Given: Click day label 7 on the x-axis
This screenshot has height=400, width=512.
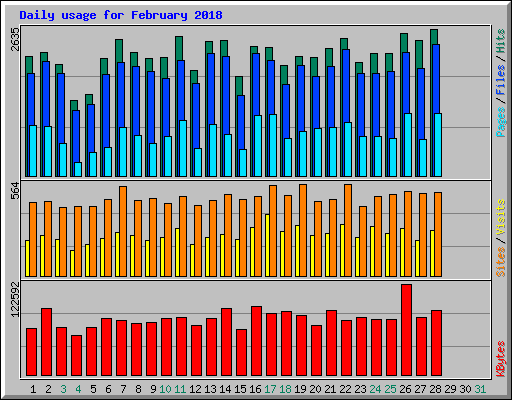Looking at the screenshot, I should coord(123,389).
